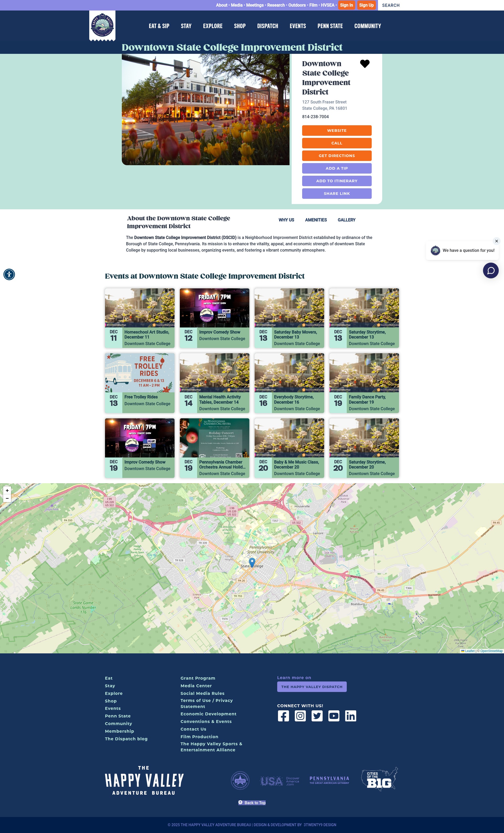The width and height of the screenshot is (504, 833).
Task: Click the Pennsylvania Great American Getaway logo
Action: 329,780
